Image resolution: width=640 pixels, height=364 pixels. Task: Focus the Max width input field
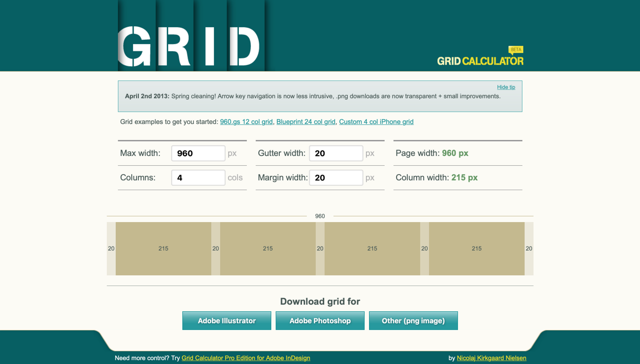[x=198, y=153]
